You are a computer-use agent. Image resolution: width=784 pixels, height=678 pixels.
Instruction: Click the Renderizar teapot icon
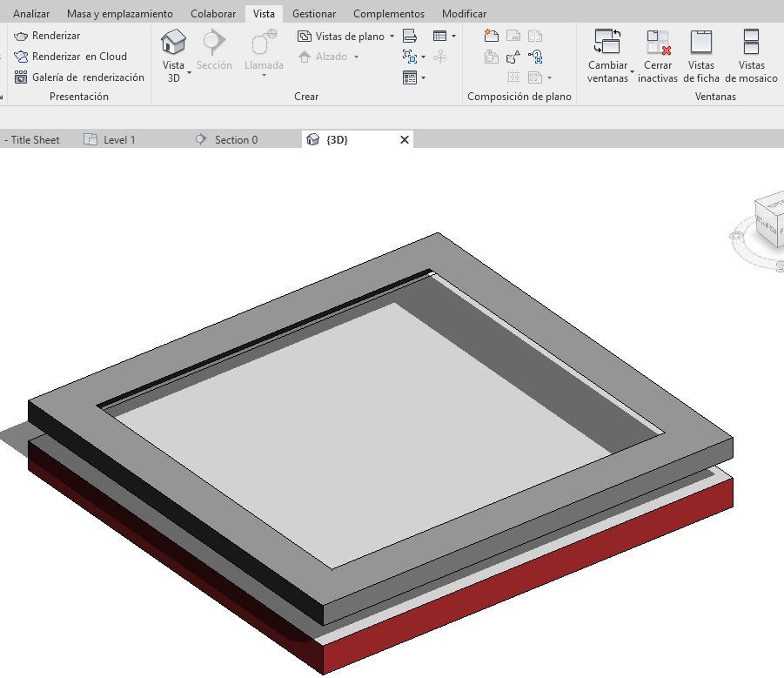22,36
